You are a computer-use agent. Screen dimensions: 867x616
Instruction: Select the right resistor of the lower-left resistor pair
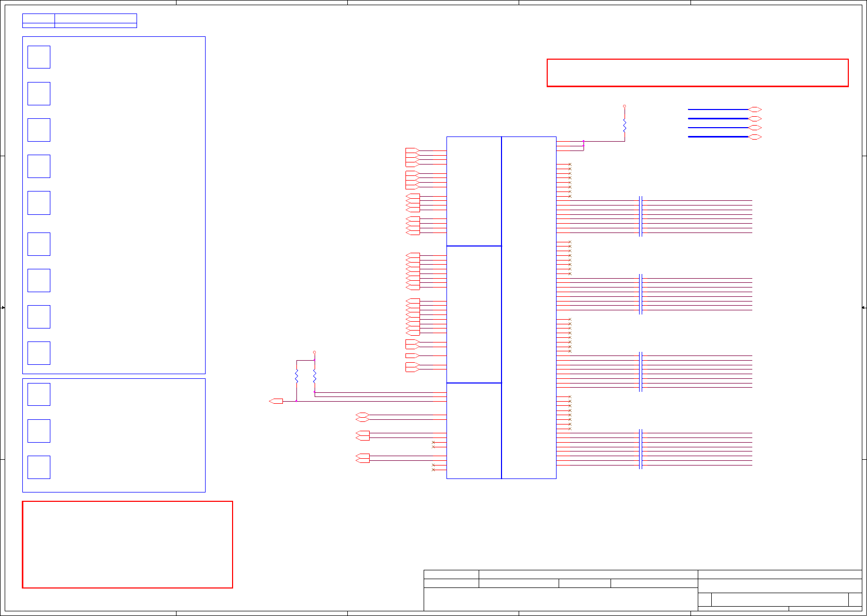click(315, 376)
